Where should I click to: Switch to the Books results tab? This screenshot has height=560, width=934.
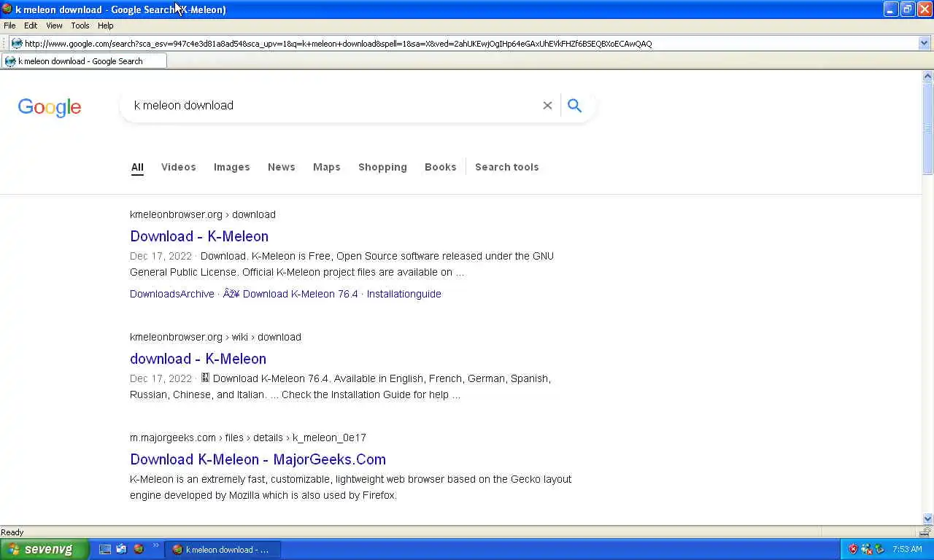click(441, 167)
